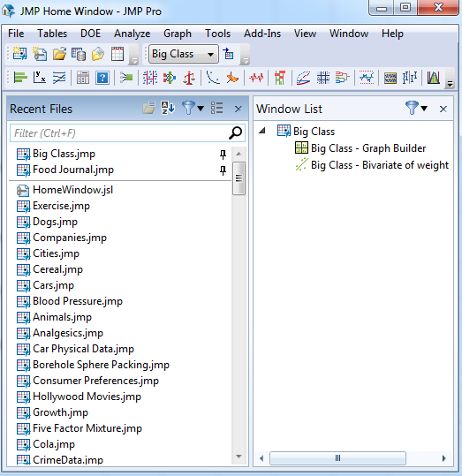
Task: Click Window List scroll right arrow
Action: (x=443, y=458)
